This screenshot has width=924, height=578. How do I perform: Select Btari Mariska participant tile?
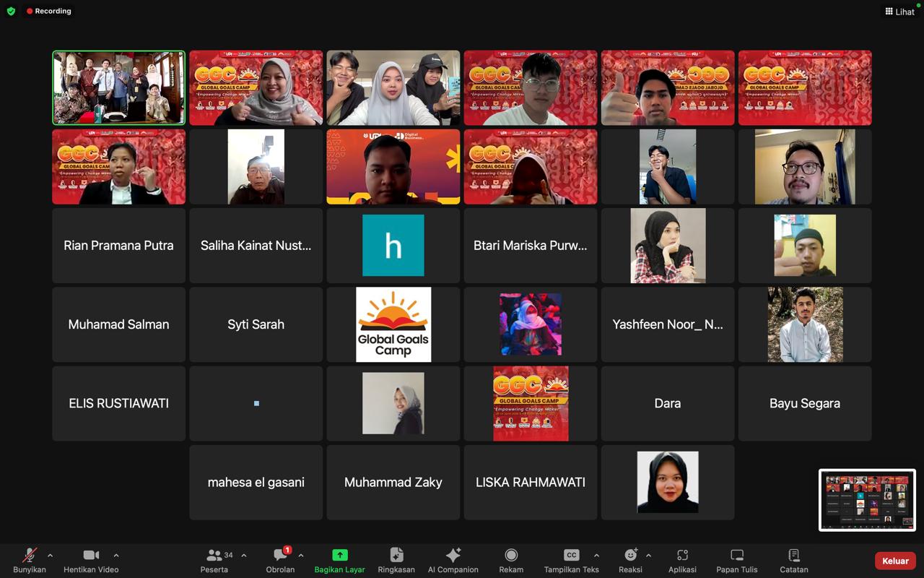tap(531, 246)
